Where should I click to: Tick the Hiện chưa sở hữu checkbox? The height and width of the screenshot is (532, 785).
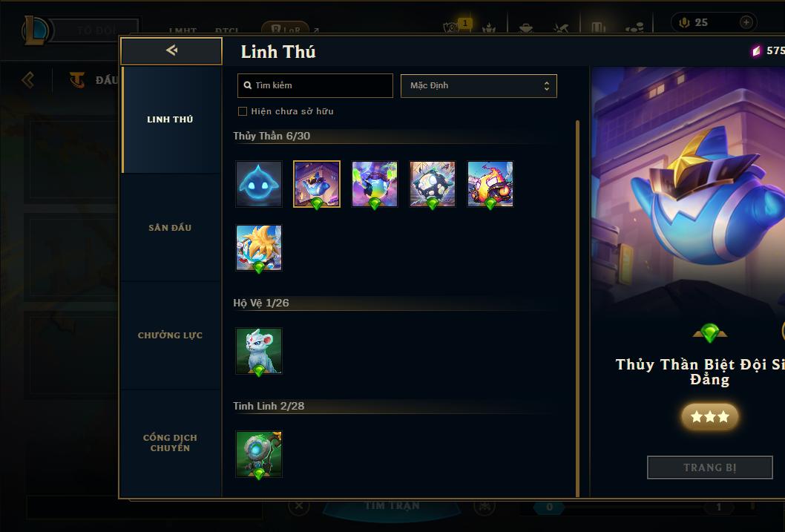tap(243, 111)
